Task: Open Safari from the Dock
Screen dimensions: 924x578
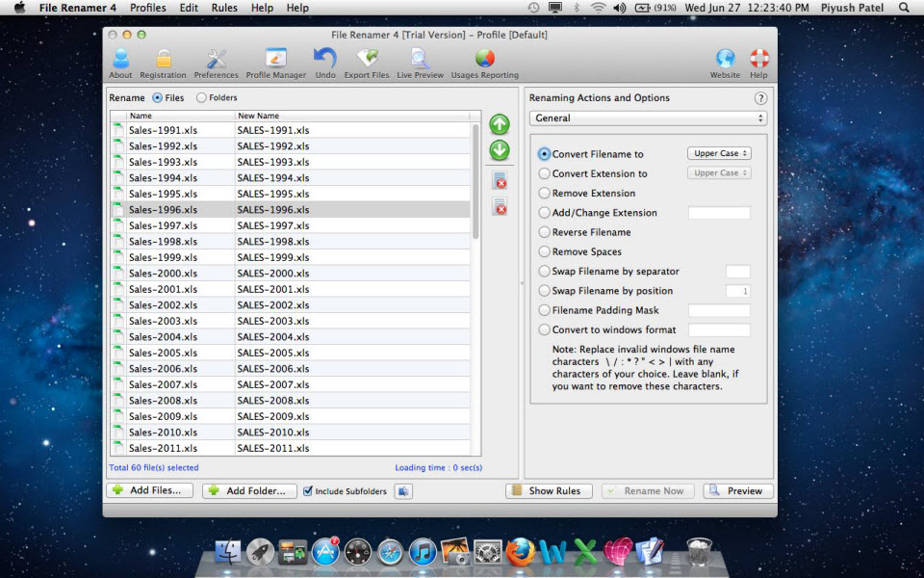Action: tap(391, 553)
